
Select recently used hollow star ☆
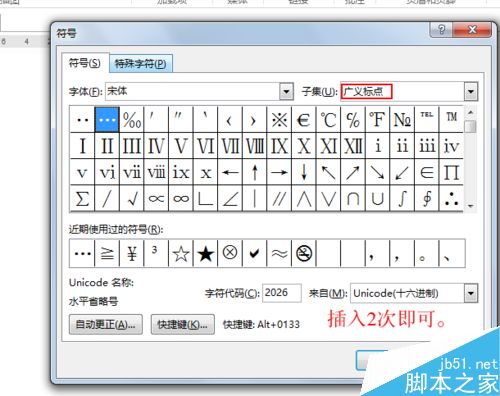click(x=181, y=253)
